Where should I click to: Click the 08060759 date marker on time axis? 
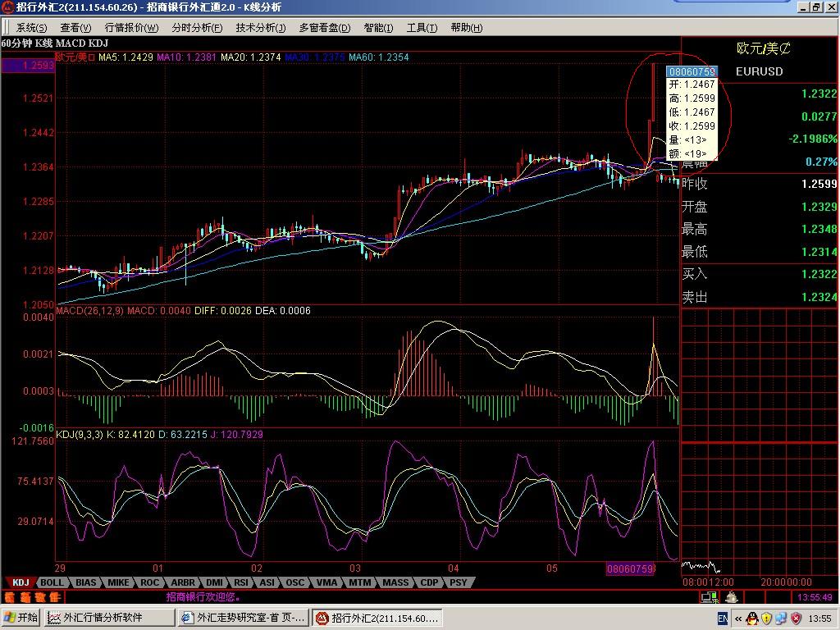[x=630, y=568]
